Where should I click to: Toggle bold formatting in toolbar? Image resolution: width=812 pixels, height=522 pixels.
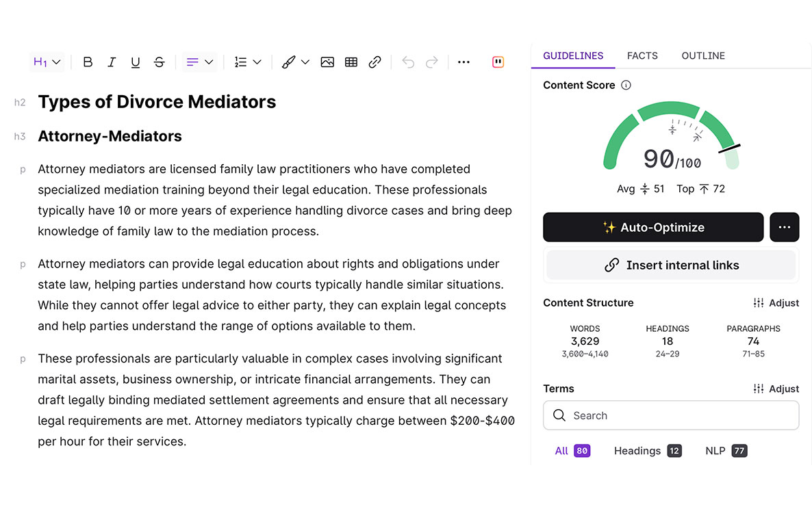pos(88,62)
